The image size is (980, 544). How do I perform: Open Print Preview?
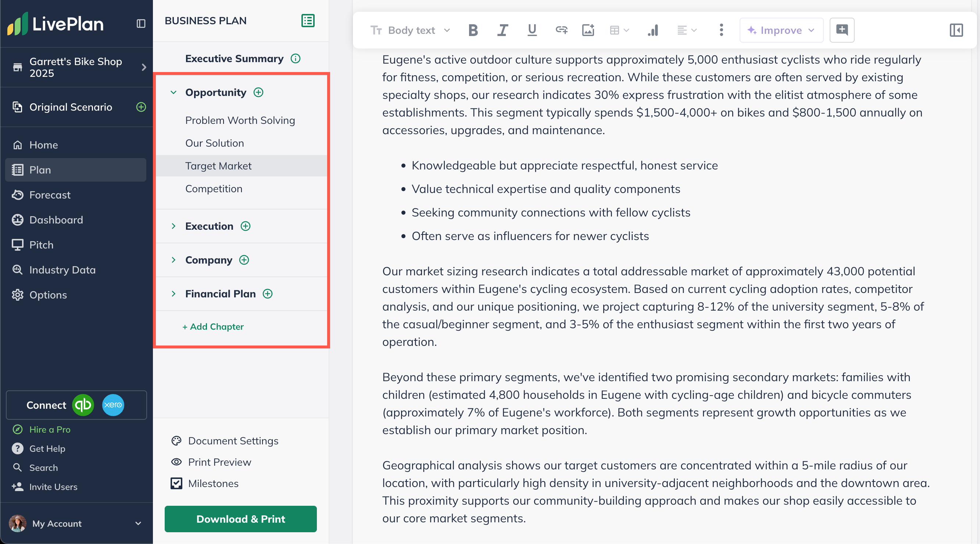click(x=219, y=462)
